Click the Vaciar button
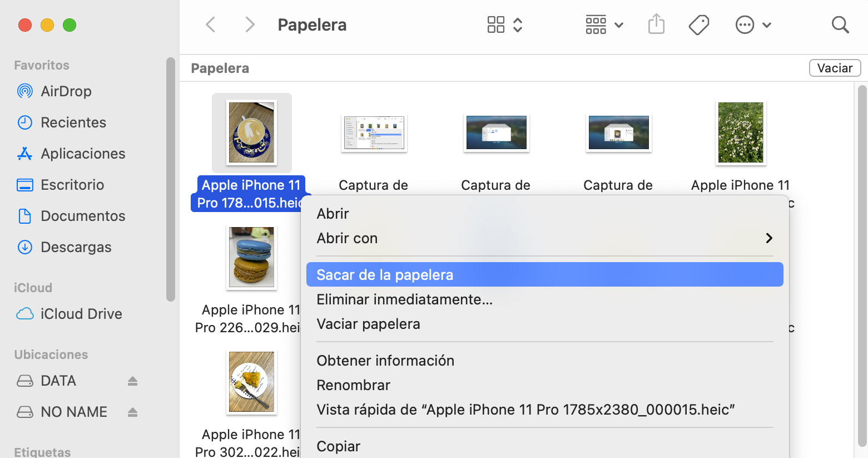Viewport: 868px width, 458px height. 835,68
